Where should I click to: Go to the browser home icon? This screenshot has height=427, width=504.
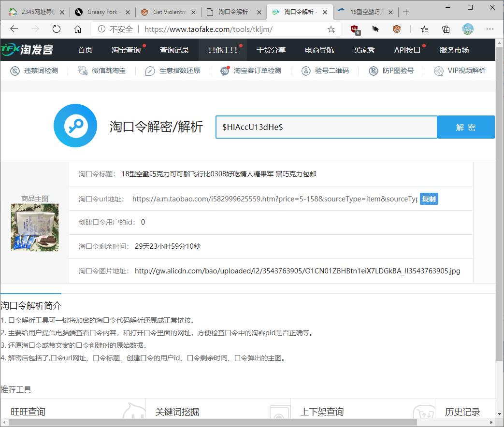click(x=78, y=29)
